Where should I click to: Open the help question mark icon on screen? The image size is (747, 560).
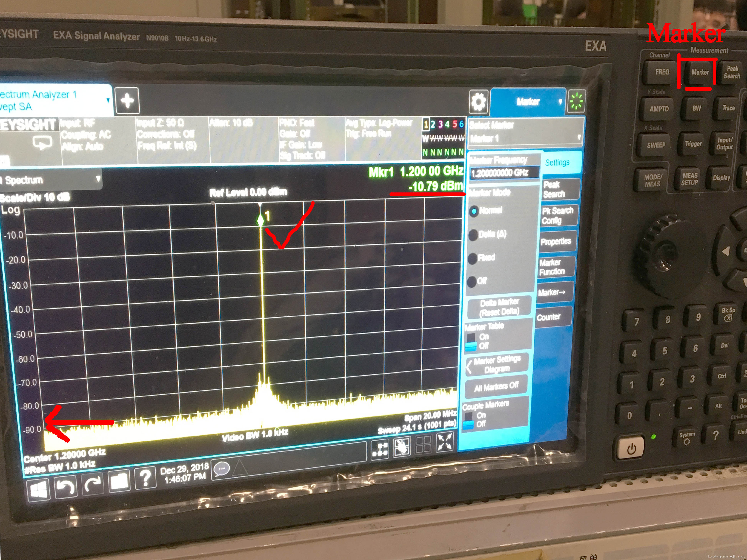coord(145,478)
